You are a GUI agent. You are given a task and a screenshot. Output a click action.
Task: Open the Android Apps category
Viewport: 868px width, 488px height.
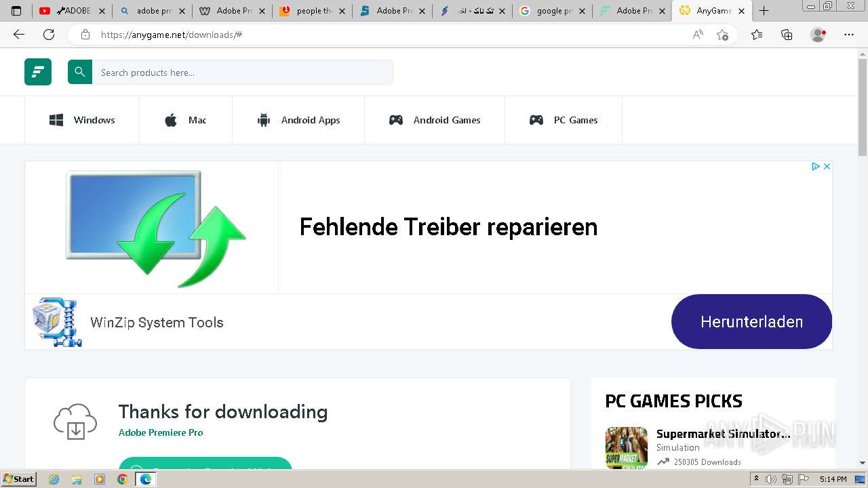click(298, 120)
